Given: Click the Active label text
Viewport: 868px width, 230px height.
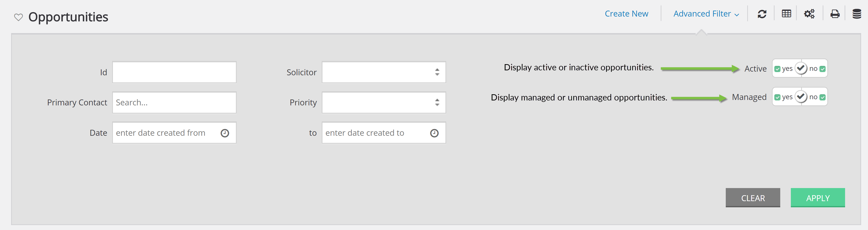Looking at the screenshot, I should (x=755, y=69).
